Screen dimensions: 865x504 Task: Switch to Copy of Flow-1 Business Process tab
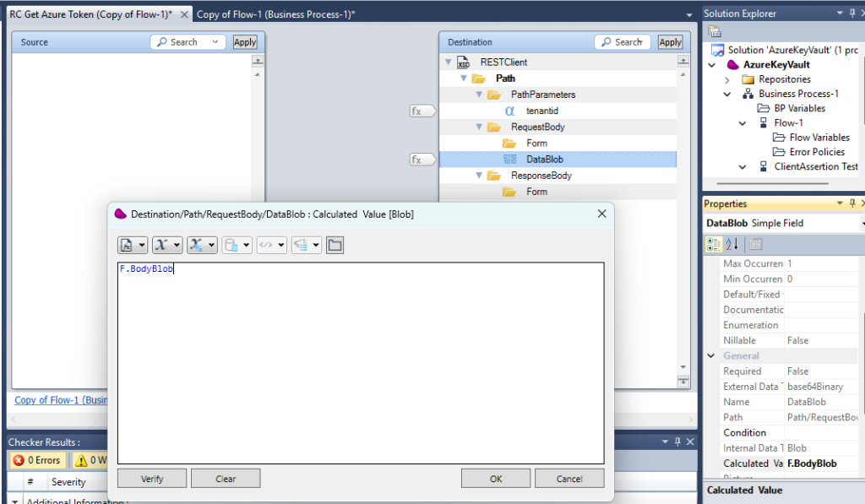coord(275,14)
